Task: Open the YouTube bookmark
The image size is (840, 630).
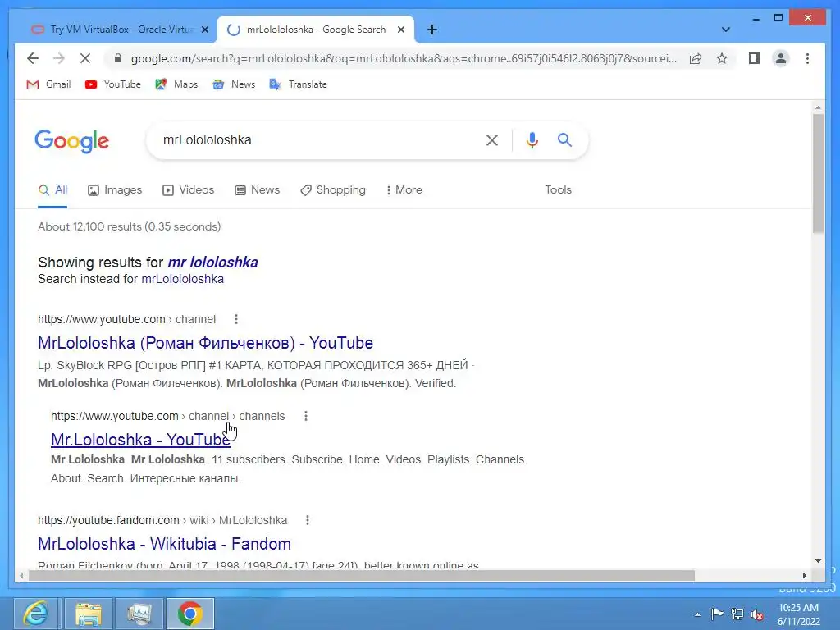Action: coord(112,84)
